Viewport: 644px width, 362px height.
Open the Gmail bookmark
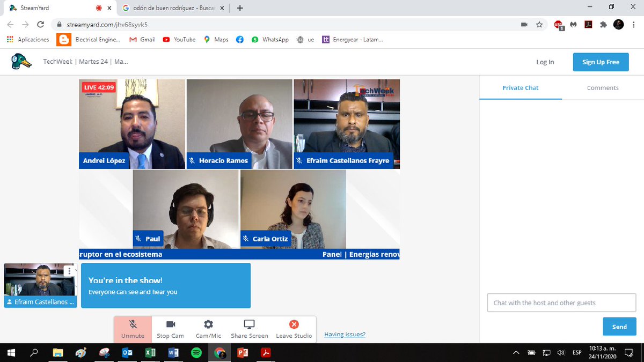(x=142, y=40)
